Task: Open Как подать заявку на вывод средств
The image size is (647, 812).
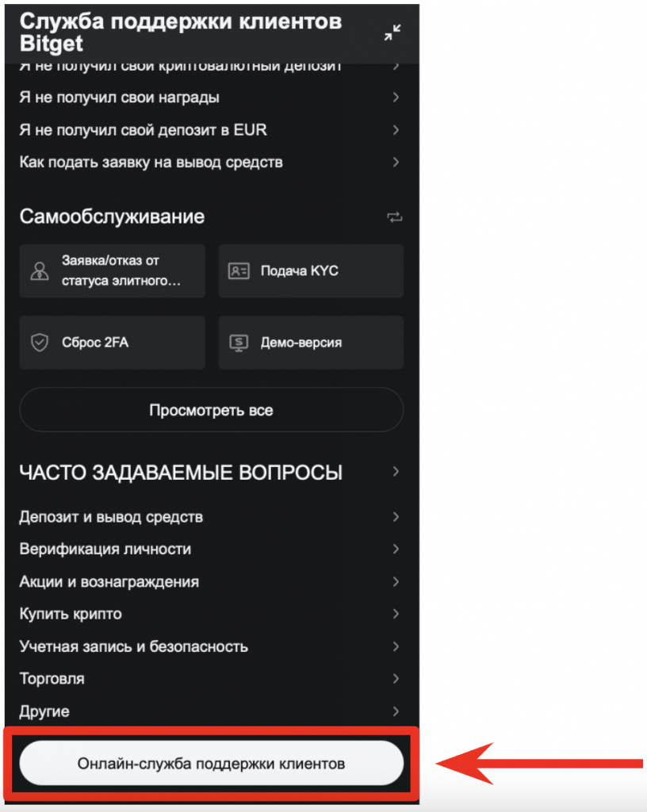Action: click(211, 162)
